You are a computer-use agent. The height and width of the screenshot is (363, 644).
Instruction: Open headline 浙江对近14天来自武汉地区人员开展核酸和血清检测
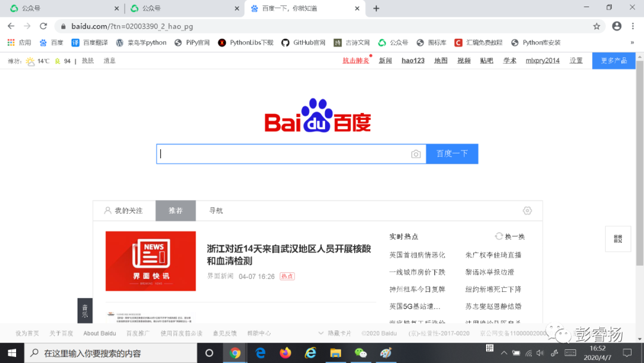(289, 255)
